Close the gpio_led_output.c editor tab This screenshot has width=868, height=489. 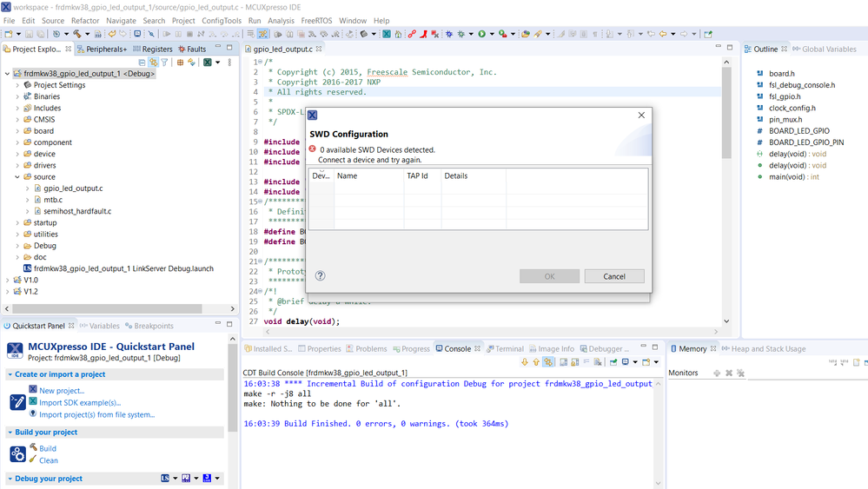319,49
